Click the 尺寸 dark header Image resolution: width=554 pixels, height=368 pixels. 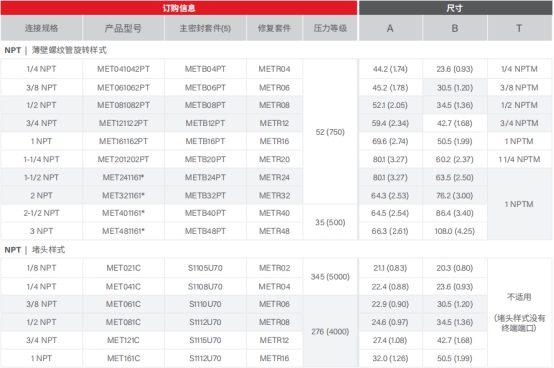coord(455,8)
